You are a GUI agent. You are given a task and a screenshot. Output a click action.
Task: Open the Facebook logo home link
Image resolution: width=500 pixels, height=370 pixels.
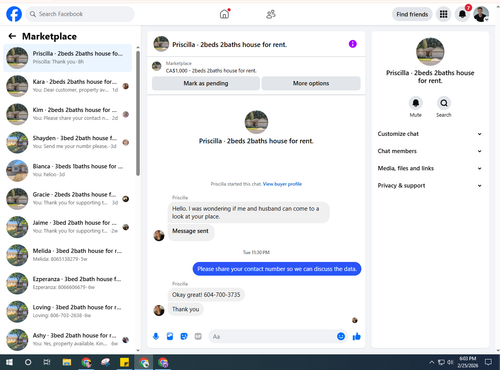[14, 14]
